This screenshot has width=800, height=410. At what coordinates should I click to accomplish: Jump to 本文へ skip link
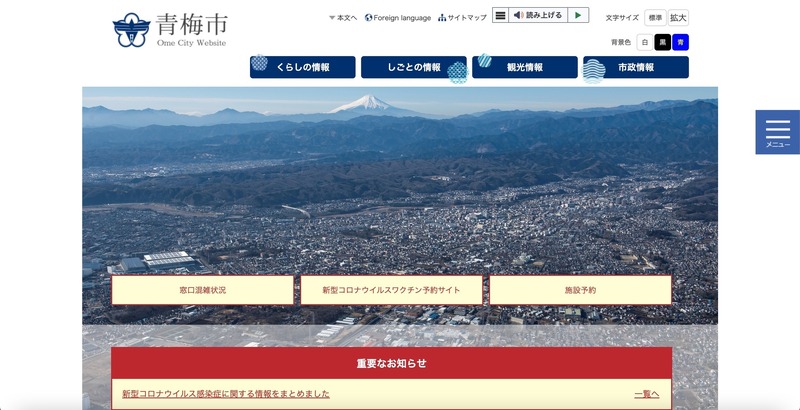click(x=343, y=18)
